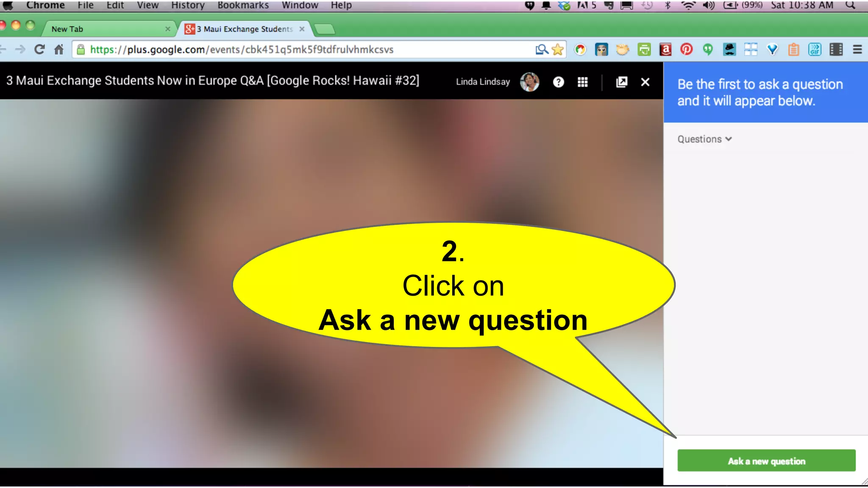Open the Google apps grid icon
The height and width of the screenshot is (488, 868).
click(582, 82)
